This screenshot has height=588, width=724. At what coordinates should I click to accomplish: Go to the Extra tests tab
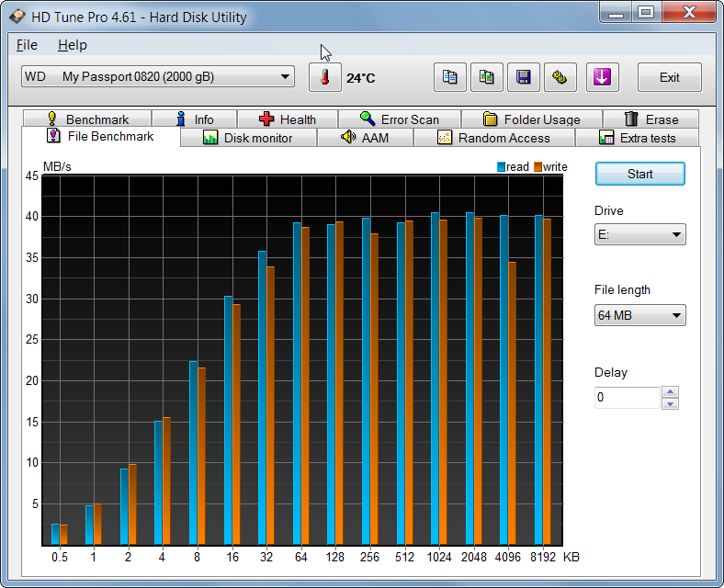[x=638, y=138]
